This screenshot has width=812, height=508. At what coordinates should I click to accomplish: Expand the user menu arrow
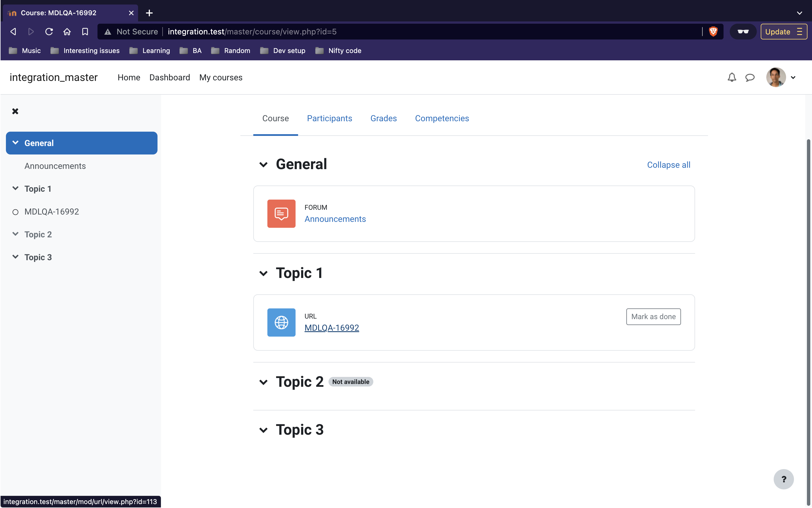click(x=793, y=78)
